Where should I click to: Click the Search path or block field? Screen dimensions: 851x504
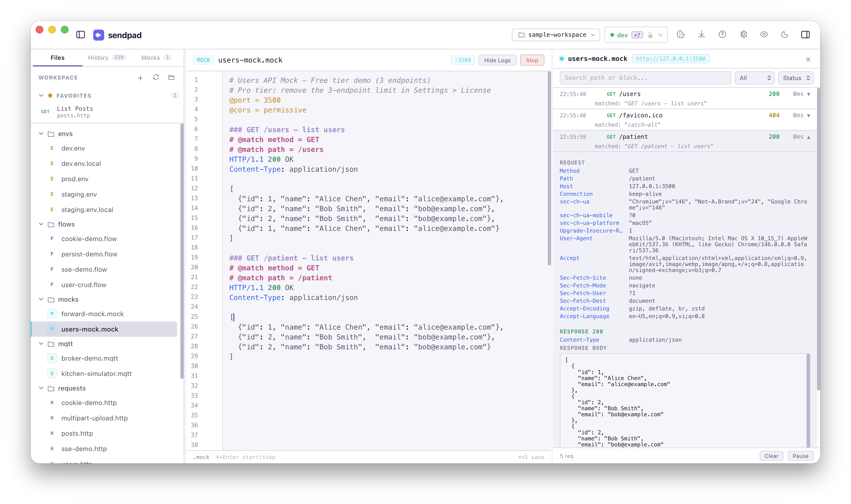point(645,78)
